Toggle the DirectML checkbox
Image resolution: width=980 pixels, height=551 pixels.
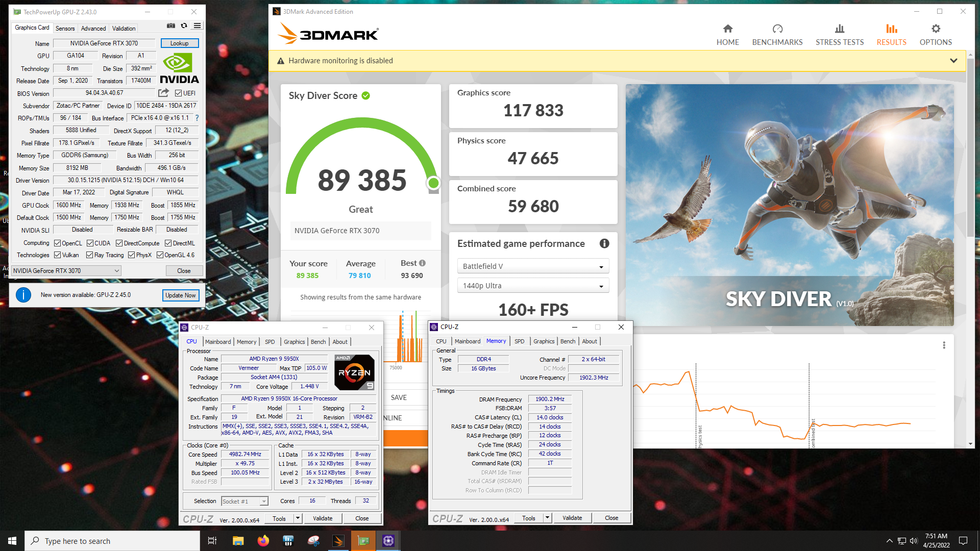(x=168, y=243)
